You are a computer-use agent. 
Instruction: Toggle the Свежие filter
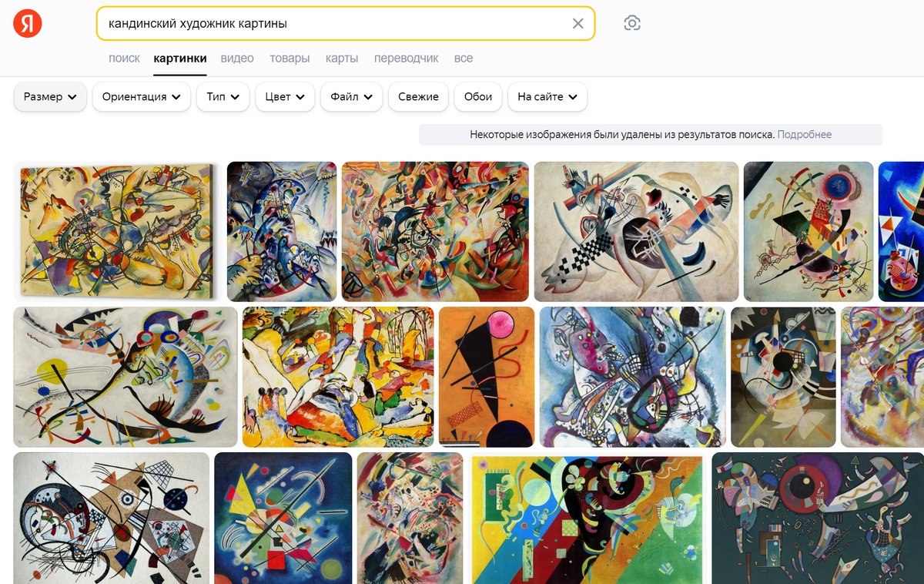(x=418, y=97)
